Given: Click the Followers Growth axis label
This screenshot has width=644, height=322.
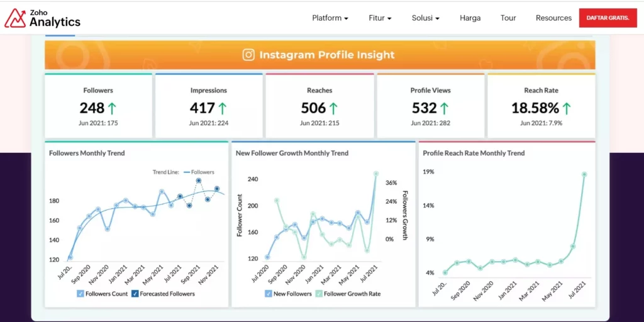Looking at the screenshot, I should click(404, 215).
